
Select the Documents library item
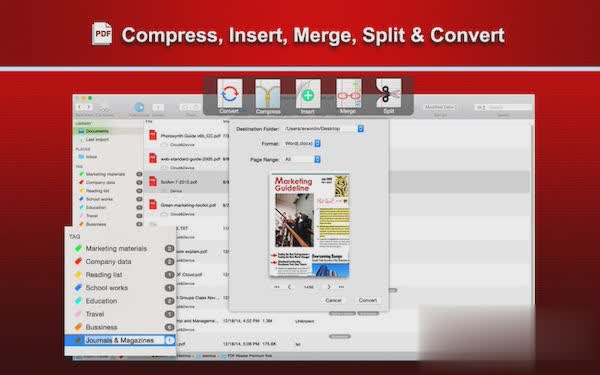[108, 131]
